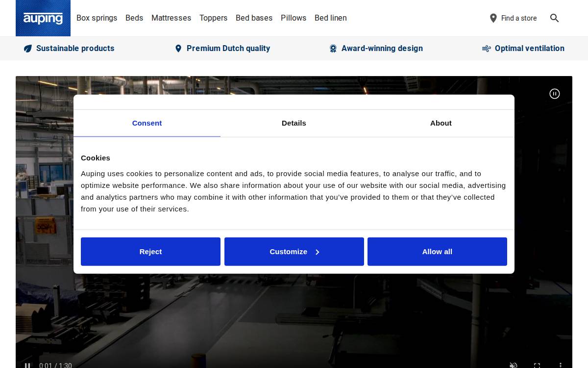Enter fullscreen for the video
588x368 pixels.
point(537,366)
